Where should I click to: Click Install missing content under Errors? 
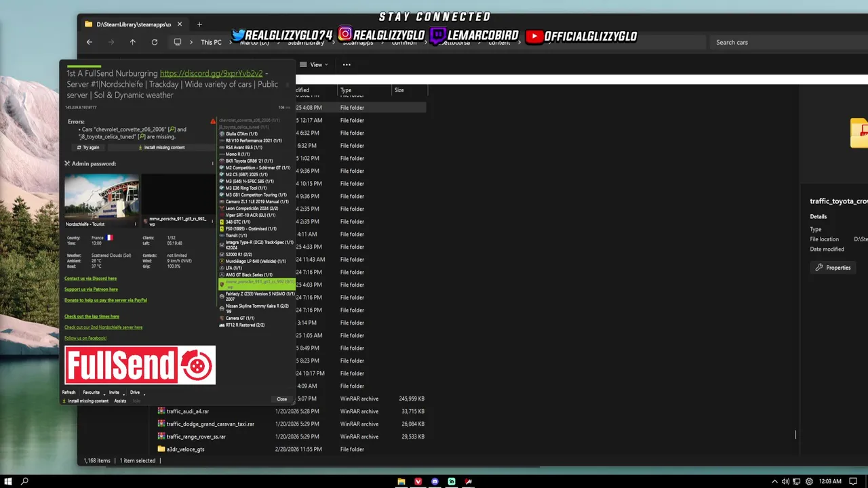pos(161,147)
